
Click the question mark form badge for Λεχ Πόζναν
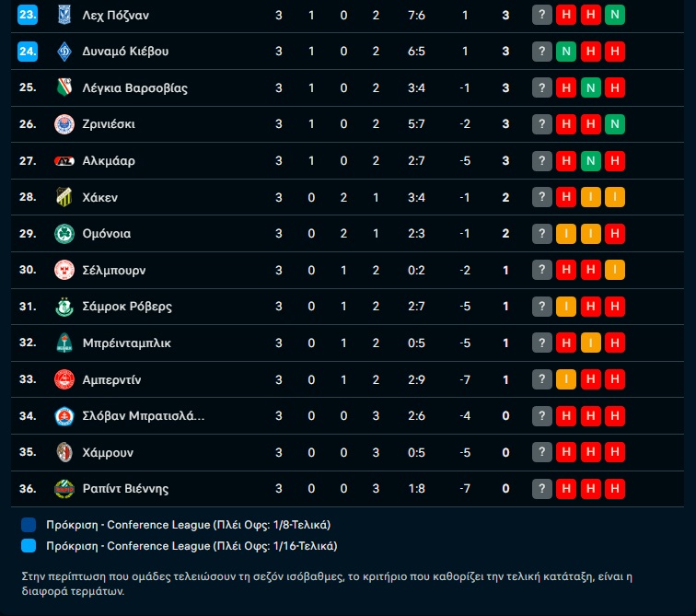coord(541,16)
